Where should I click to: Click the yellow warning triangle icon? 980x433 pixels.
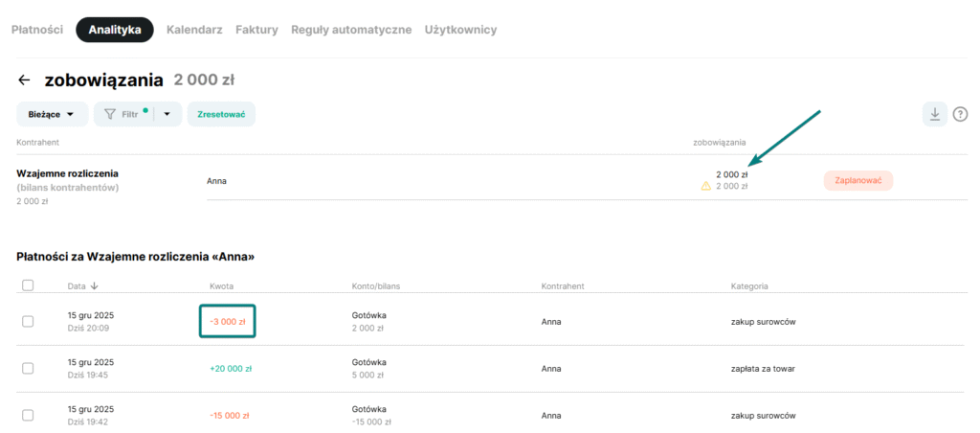(706, 187)
